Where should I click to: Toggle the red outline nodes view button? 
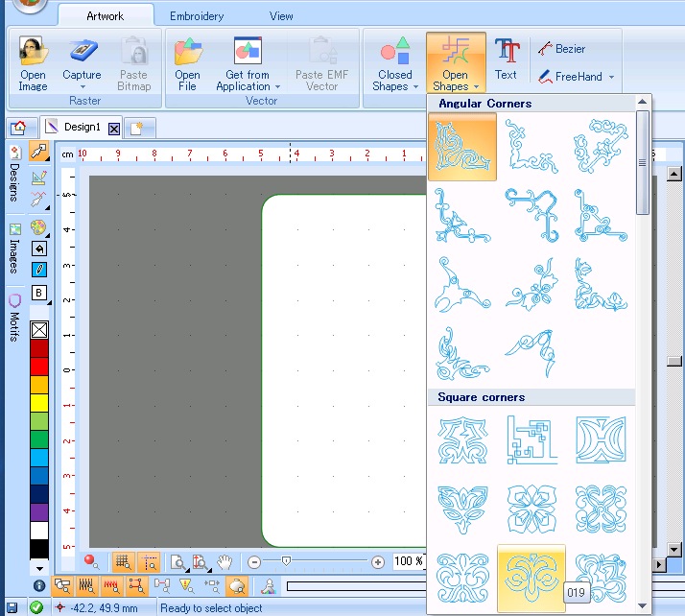(x=137, y=586)
